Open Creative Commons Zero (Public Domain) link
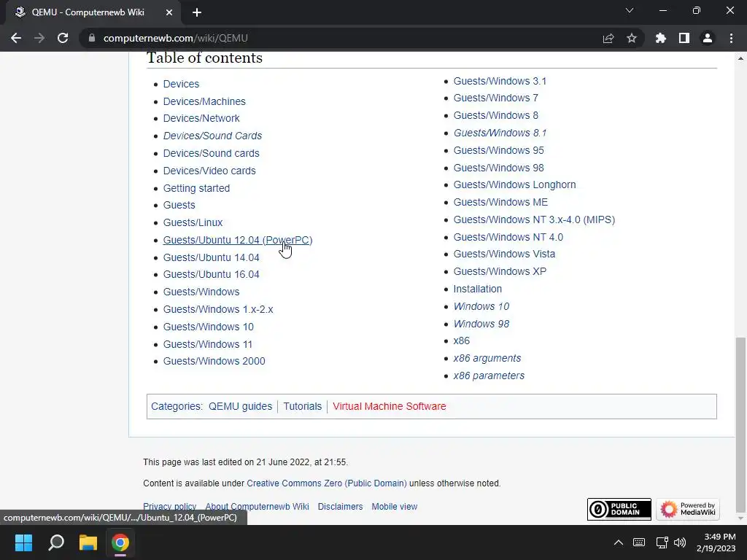The image size is (747, 560). [327, 483]
